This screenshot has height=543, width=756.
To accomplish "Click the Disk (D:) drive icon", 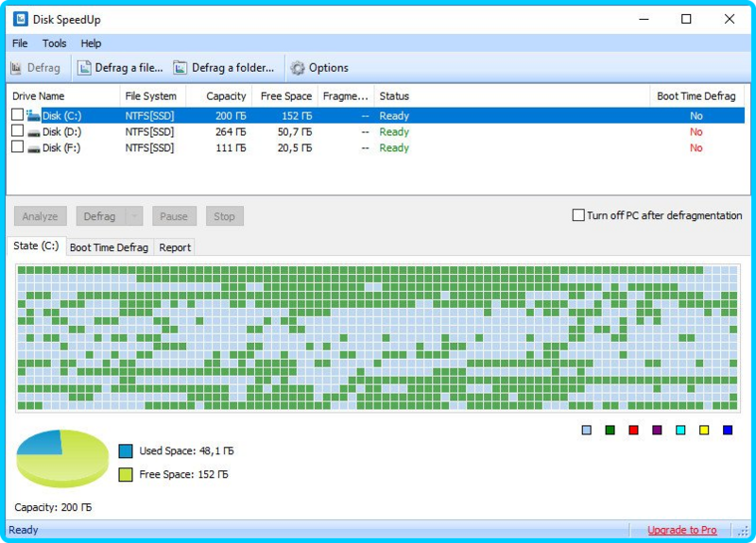I will click(34, 132).
